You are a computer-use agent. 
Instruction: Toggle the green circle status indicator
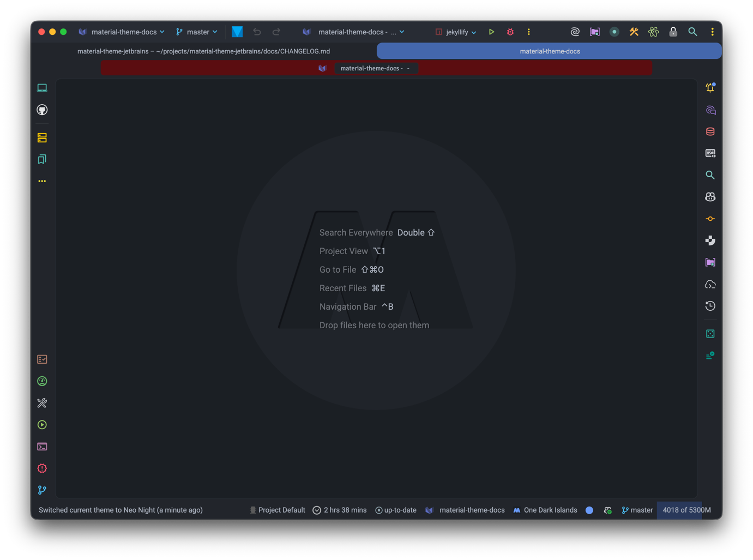615,32
